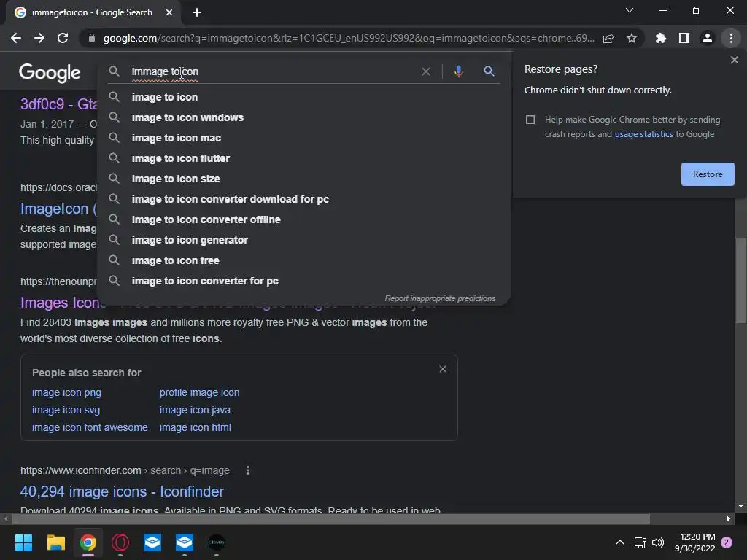The width and height of the screenshot is (747, 560).
Task: Start voice search with microphone
Action: [x=458, y=71]
